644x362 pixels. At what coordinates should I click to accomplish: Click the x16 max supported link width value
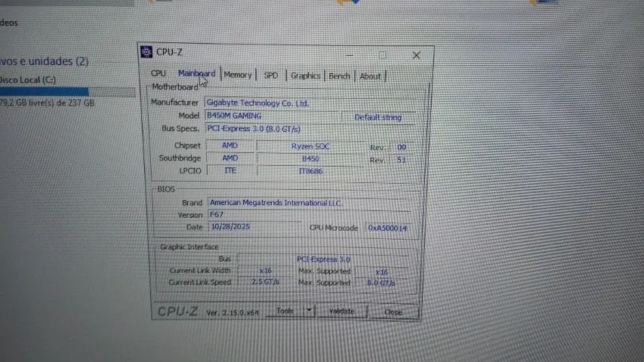(381, 271)
